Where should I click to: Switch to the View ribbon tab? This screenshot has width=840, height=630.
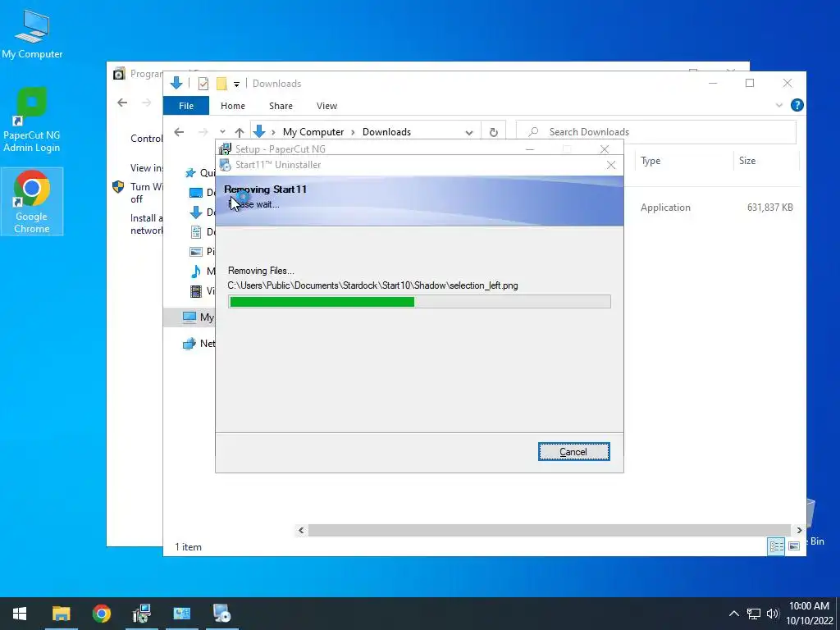click(x=326, y=106)
